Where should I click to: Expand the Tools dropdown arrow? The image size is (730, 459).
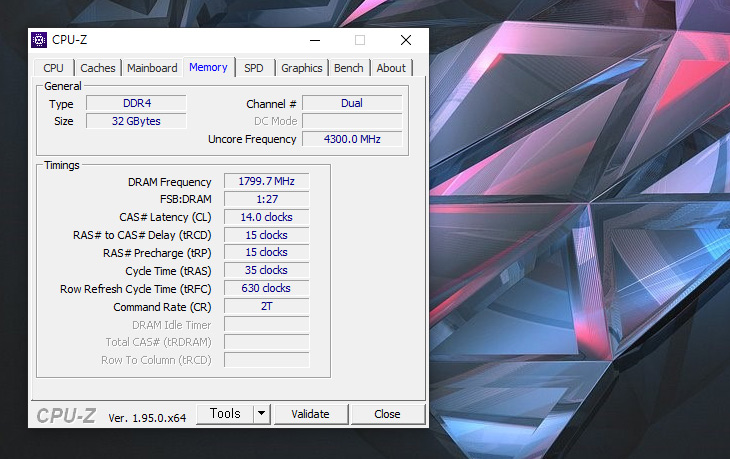[262, 413]
